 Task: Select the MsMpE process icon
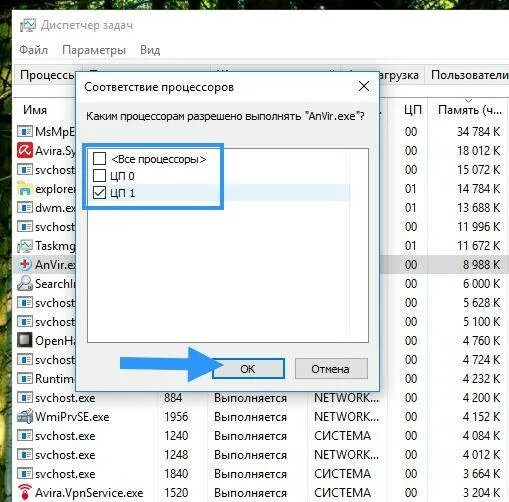coord(25,131)
